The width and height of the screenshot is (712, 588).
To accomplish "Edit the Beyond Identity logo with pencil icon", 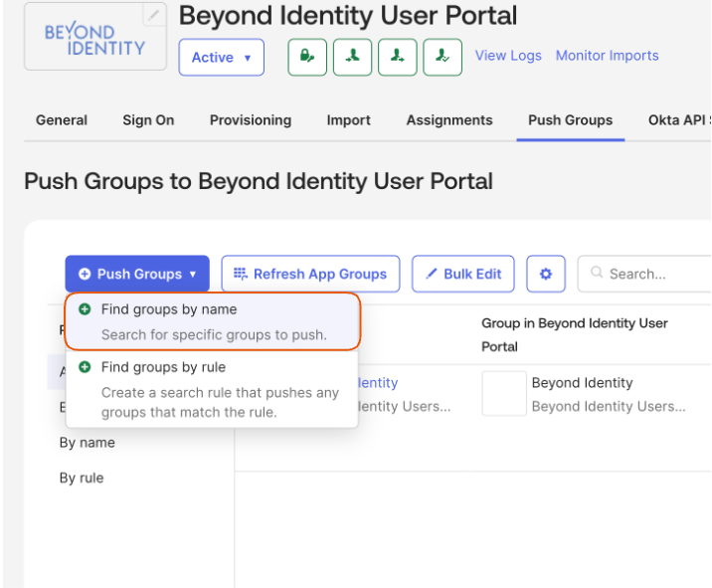I will [x=154, y=15].
